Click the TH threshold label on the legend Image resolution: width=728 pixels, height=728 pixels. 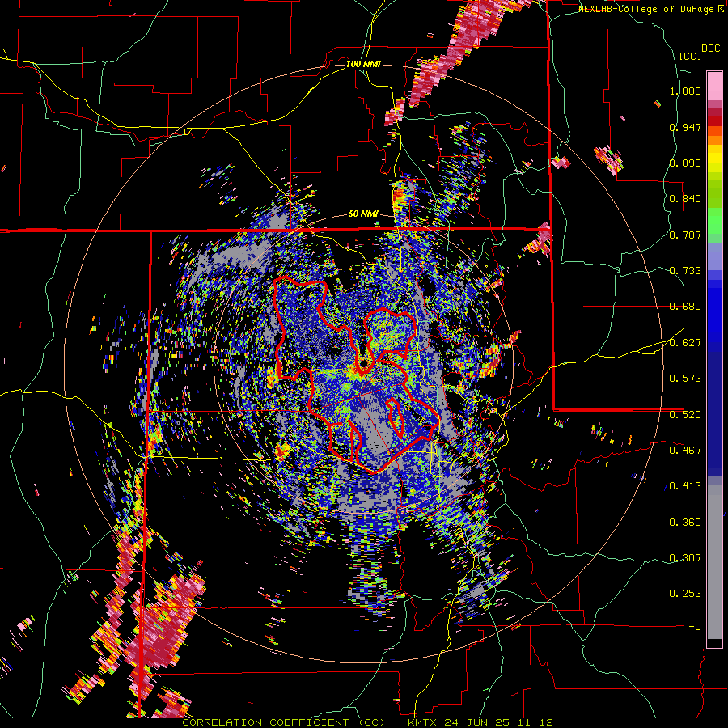695,629
